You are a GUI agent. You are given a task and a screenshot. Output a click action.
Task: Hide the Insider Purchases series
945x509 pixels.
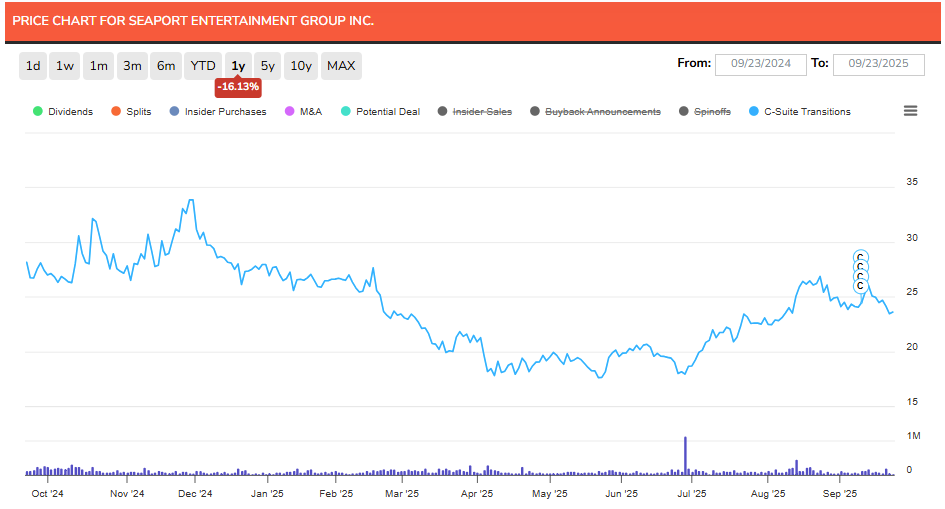[x=218, y=111]
